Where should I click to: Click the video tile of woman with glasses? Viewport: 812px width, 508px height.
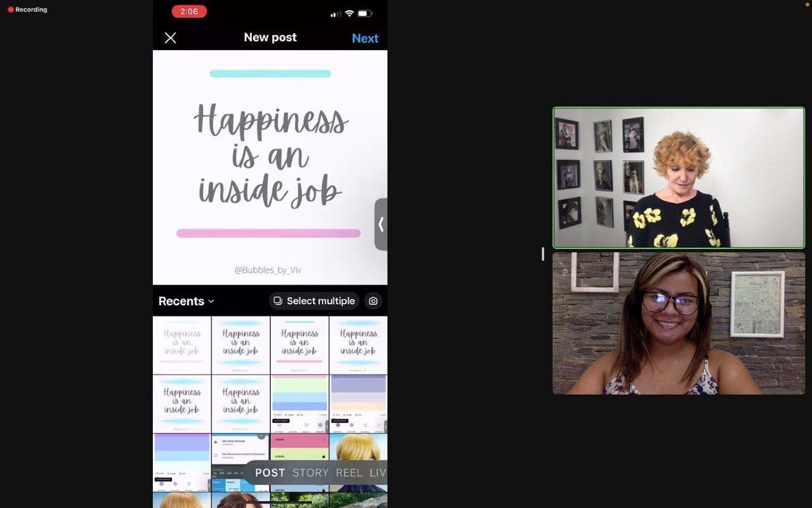click(679, 323)
